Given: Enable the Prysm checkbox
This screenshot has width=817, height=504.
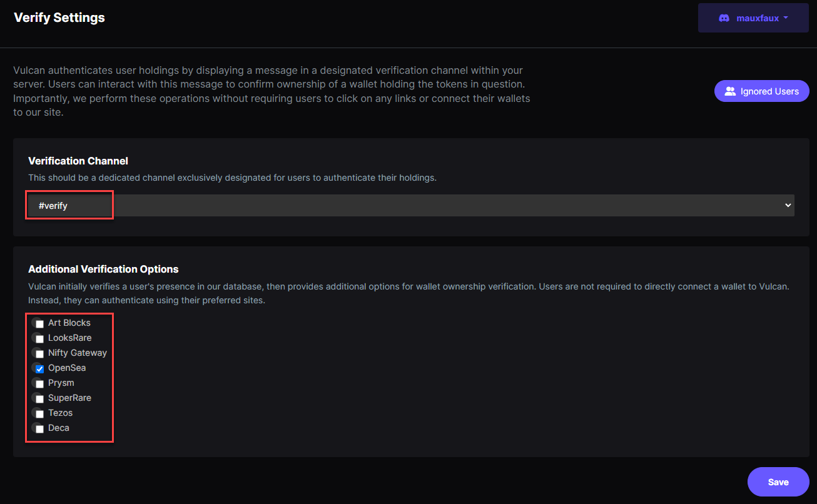Looking at the screenshot, I should click(39, 384).
